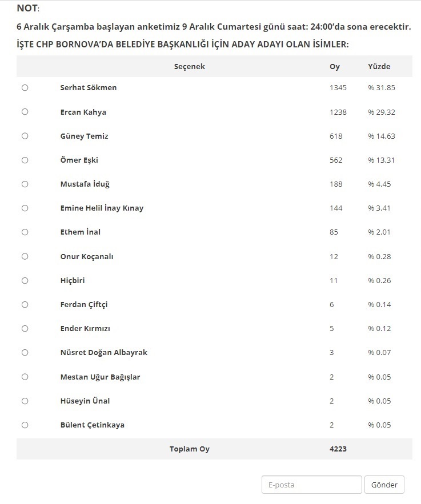Vote for Mustafa İduğ radio button

point(25,184)
